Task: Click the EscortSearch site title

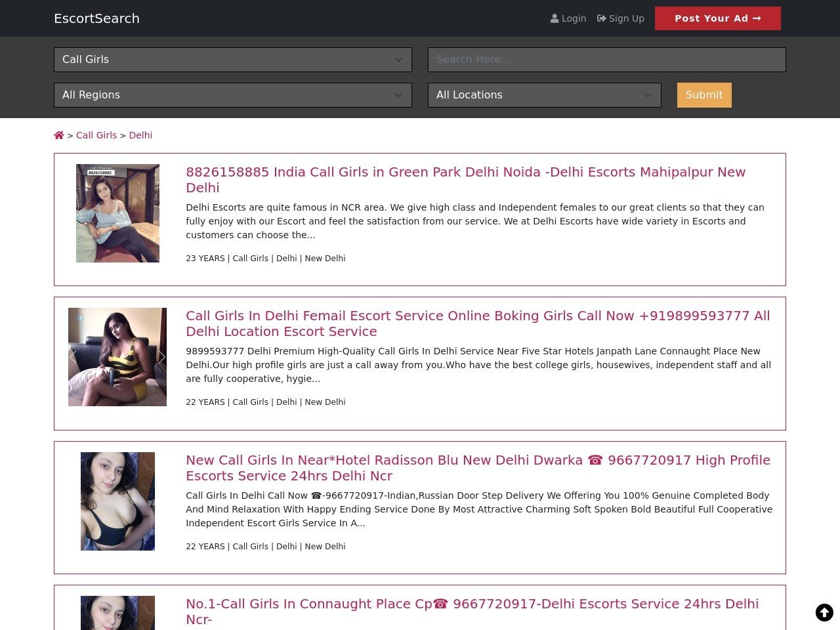Action: [x=96, y=18]
